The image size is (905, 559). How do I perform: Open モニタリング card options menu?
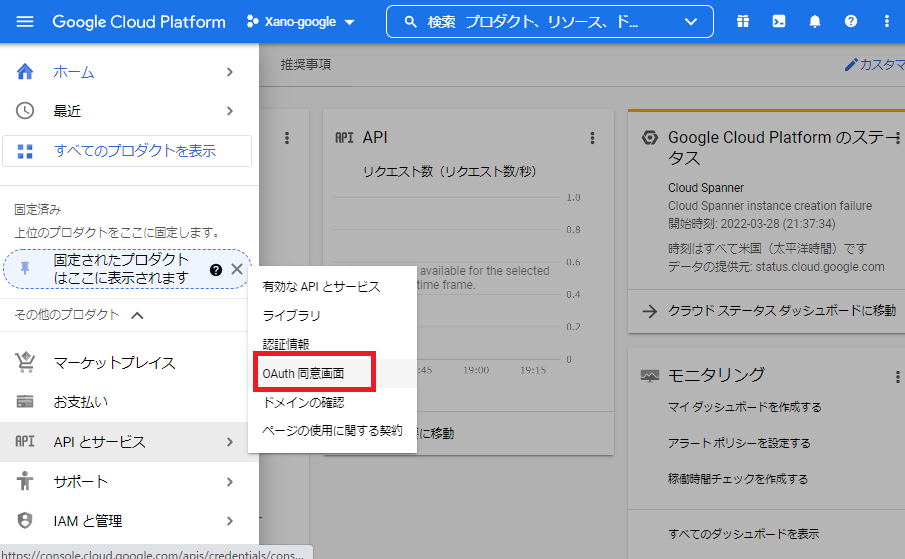click(897, 377)
